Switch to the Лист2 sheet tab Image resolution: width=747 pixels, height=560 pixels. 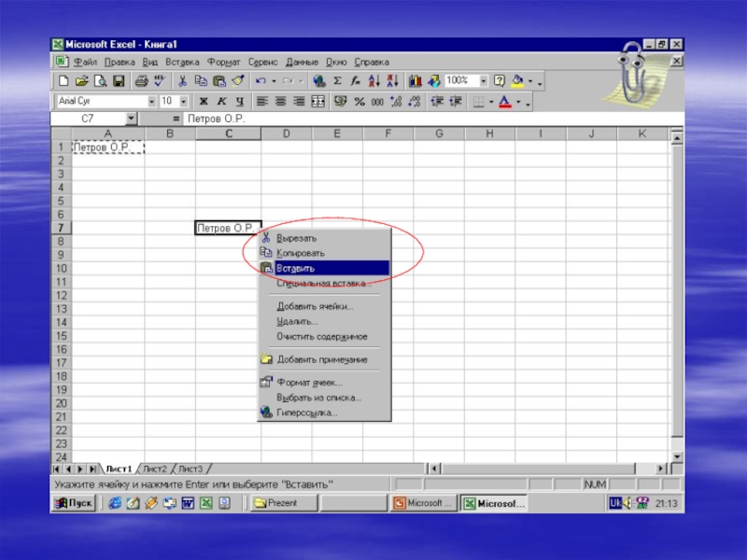click(155, 468)
